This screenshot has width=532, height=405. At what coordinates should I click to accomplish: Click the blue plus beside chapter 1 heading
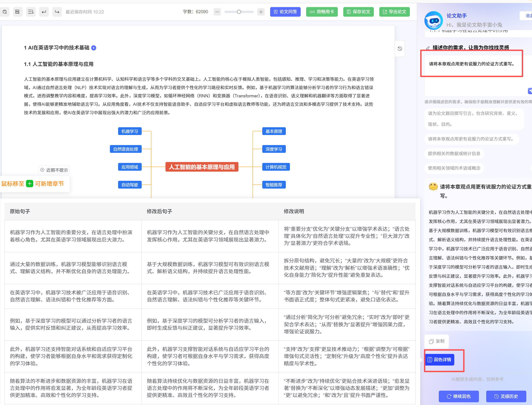point(94,48)
